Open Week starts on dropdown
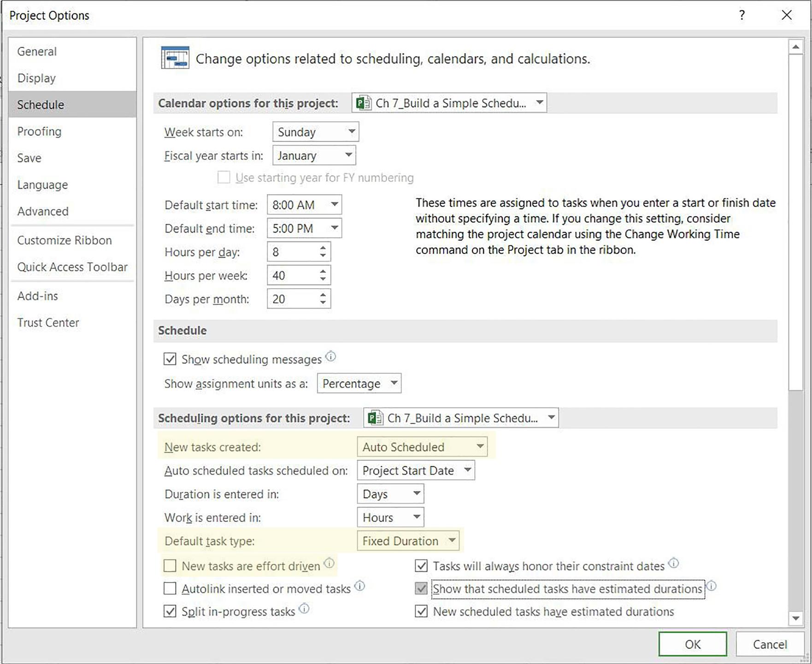This screenshot has width=812, height=664. click(316, 132)
